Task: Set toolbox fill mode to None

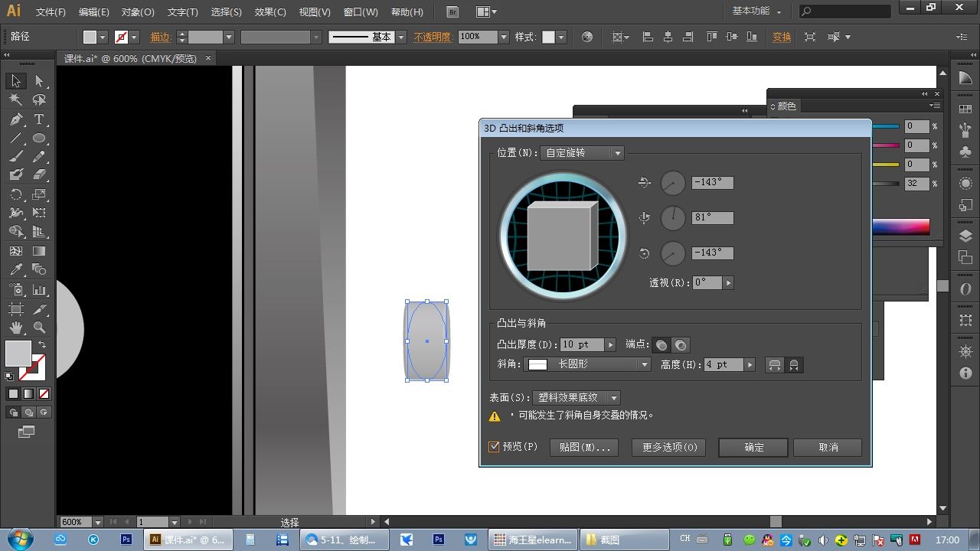Action: click(x=44, y=394)
